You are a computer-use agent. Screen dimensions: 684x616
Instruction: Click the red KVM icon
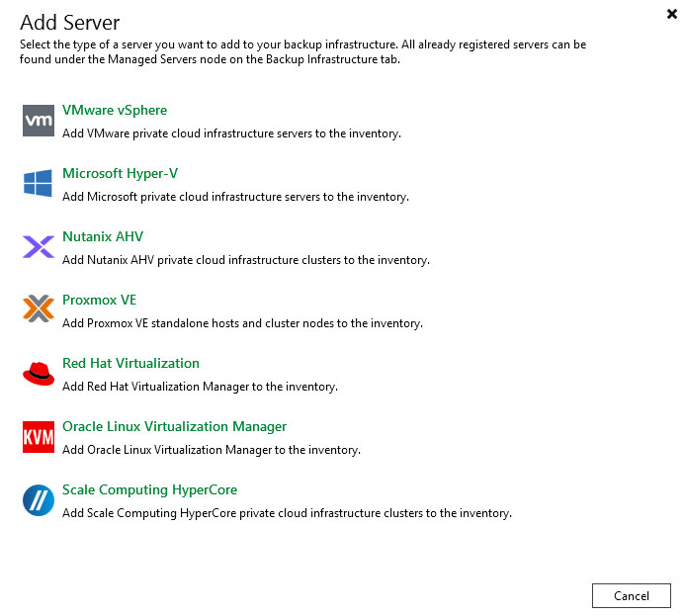tap(39, 437)
